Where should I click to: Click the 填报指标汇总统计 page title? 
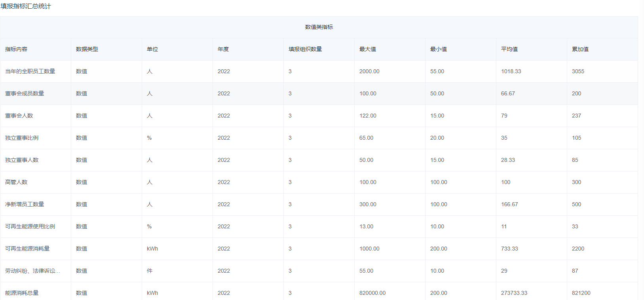[26, 6]
